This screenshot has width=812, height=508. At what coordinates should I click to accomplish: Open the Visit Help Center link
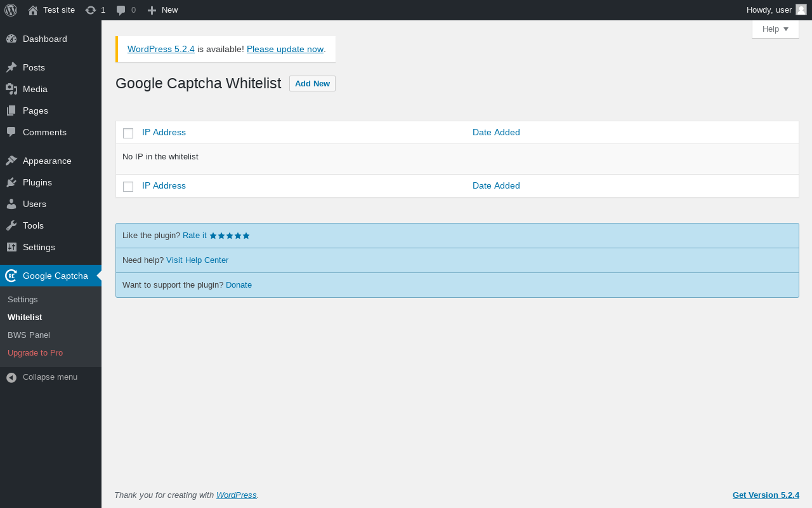(197, 260)
